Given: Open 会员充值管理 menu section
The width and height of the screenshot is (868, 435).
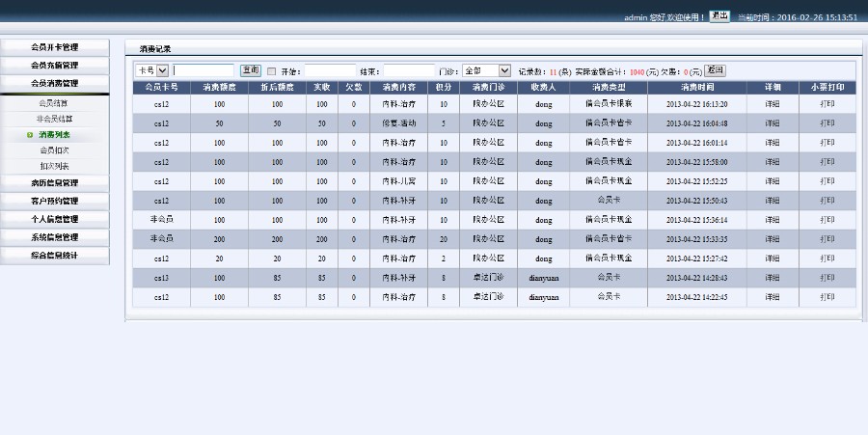Looking at the screenshot, I should tap(55, 66).
